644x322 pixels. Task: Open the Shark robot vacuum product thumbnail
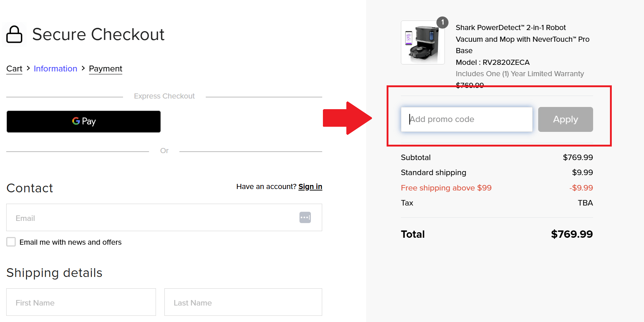[423, 42]
